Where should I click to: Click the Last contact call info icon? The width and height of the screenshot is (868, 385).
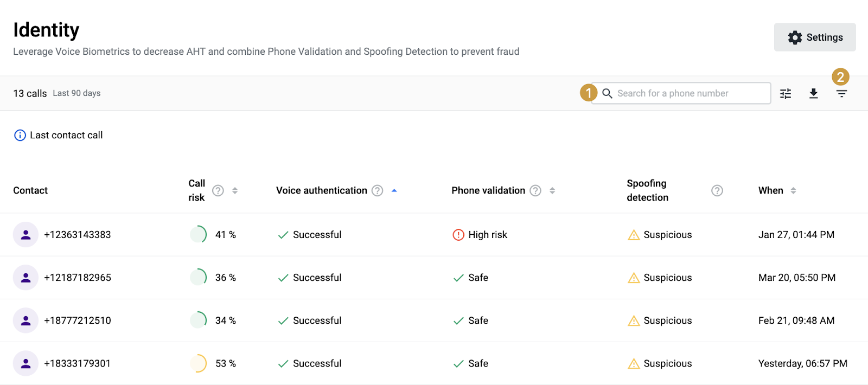coord(20,135)
